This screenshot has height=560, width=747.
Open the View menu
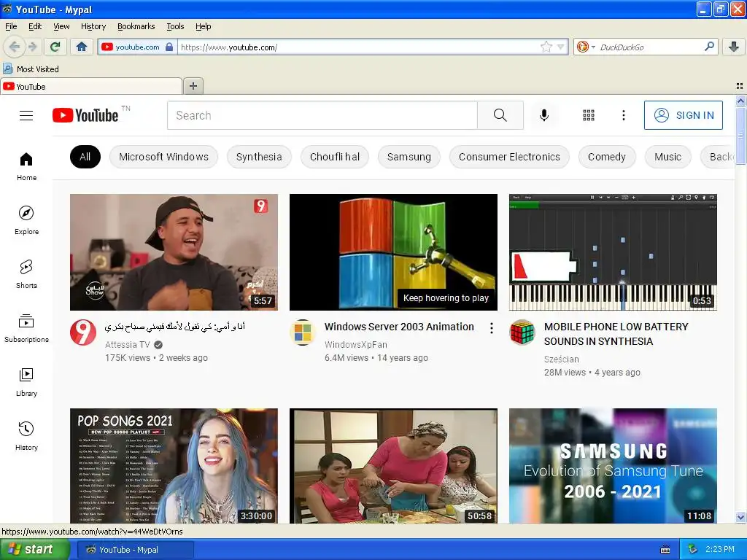pyautogui.click(x=61, y=26)
